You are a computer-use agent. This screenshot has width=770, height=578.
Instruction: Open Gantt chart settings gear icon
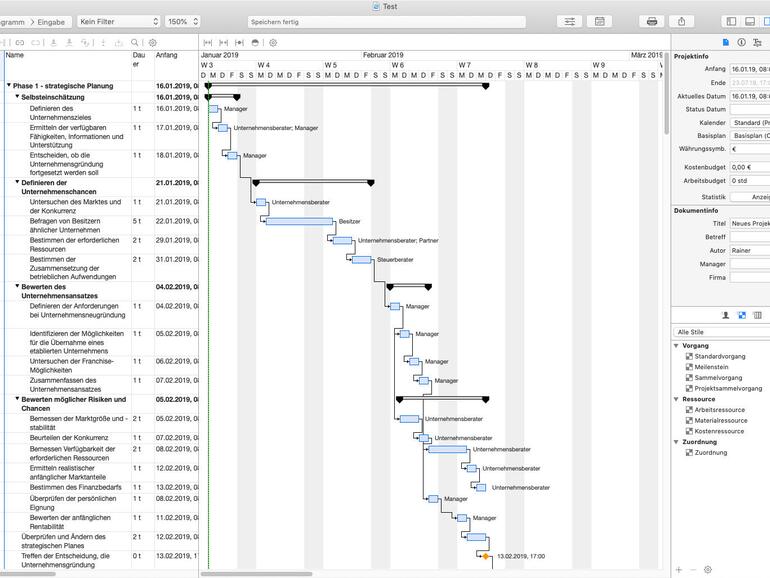point(274,43)
